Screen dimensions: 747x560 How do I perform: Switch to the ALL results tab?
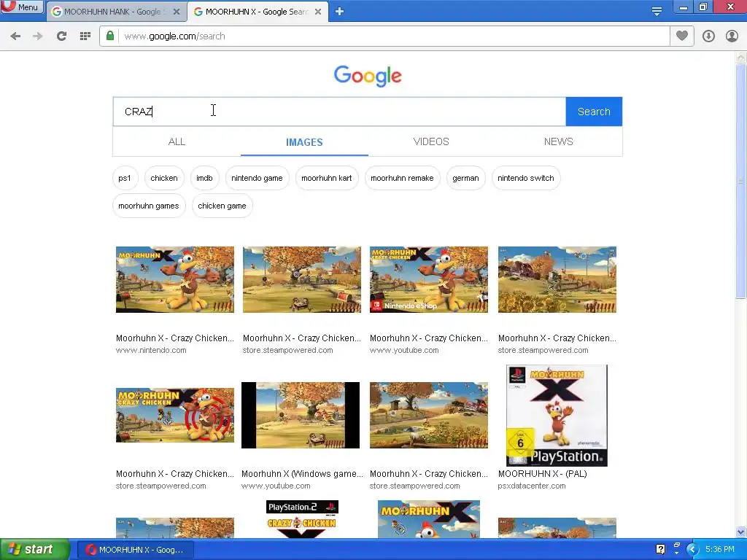coord(177,141)
